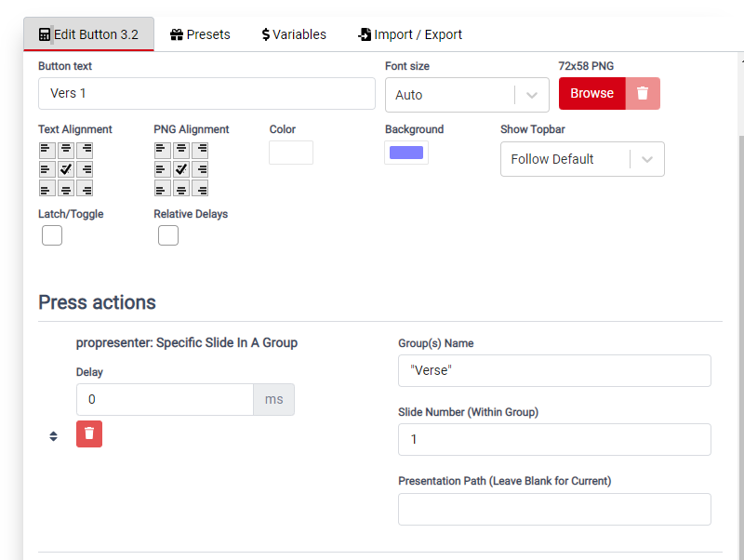Select middle-right text alignment
The image size is (744, 560).
[x=86, y=168]
